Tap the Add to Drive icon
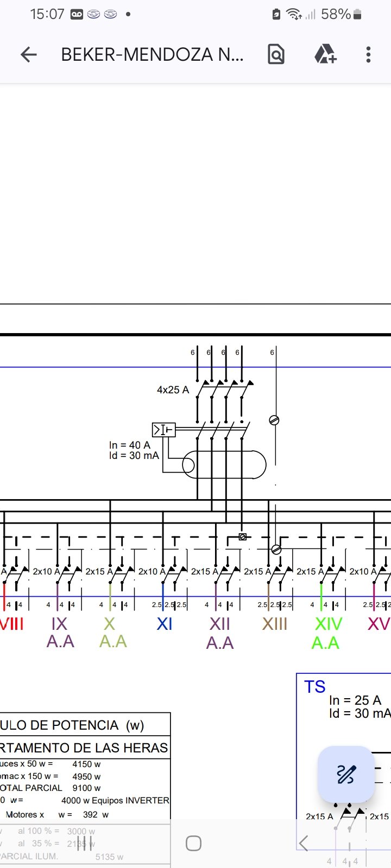Screen dimensions: 391x868 [325, 54]
